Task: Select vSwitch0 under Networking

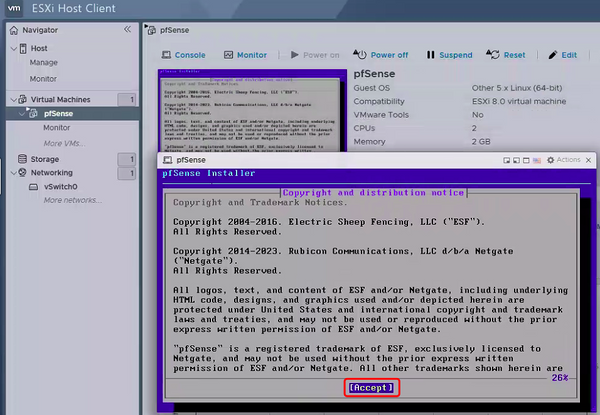Action: pos(61,187)
